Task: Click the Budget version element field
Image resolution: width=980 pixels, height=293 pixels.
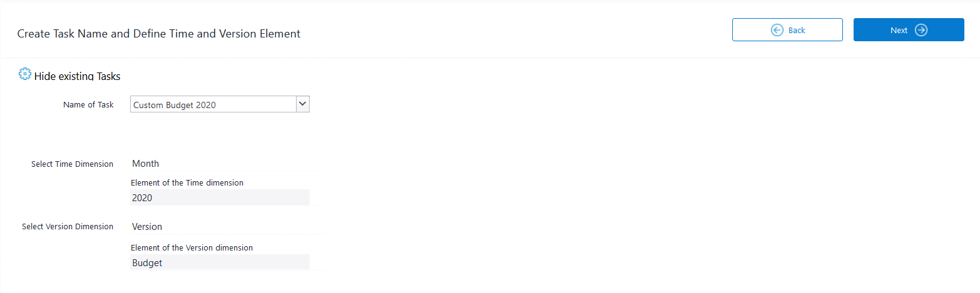Action: 220,262
